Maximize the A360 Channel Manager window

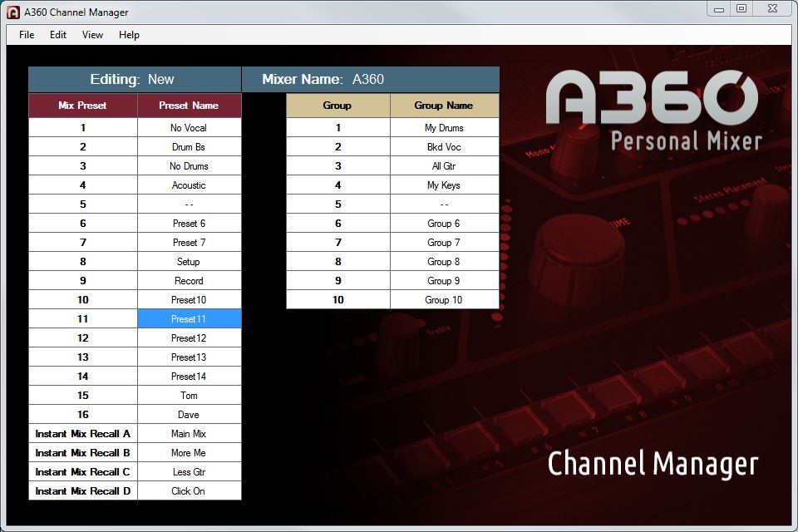click(741, 8)
